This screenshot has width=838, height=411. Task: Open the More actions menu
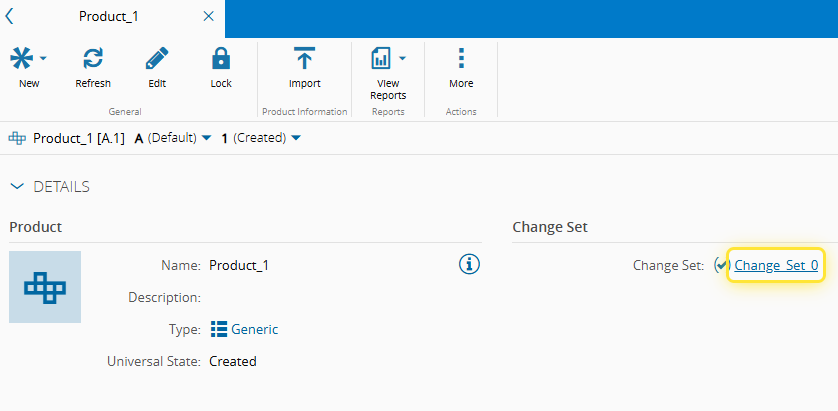coord(461,58)
